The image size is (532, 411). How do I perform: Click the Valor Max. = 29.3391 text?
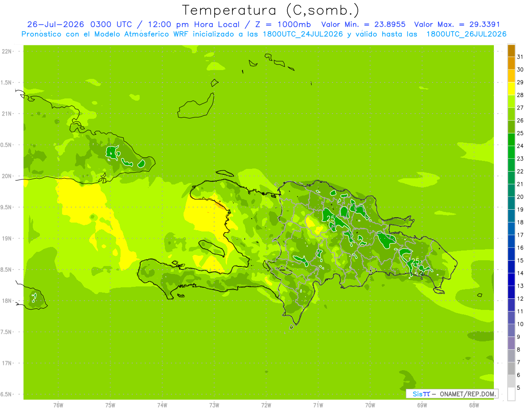[457, 25]
